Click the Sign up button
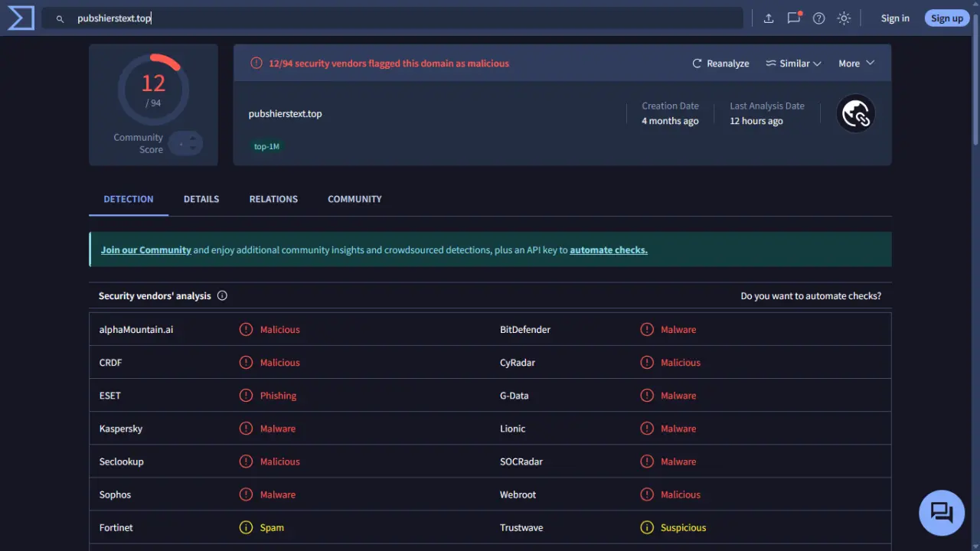Image resolution: width=980 pixels, height=551 pixels. tap(947, 18)
